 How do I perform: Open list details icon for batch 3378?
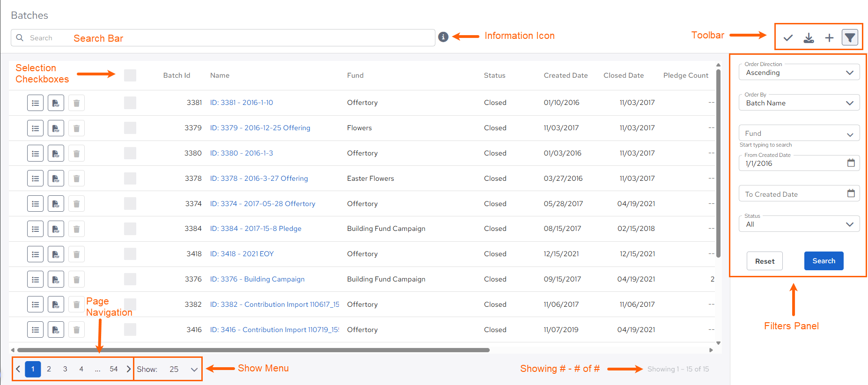pos(35,178)
